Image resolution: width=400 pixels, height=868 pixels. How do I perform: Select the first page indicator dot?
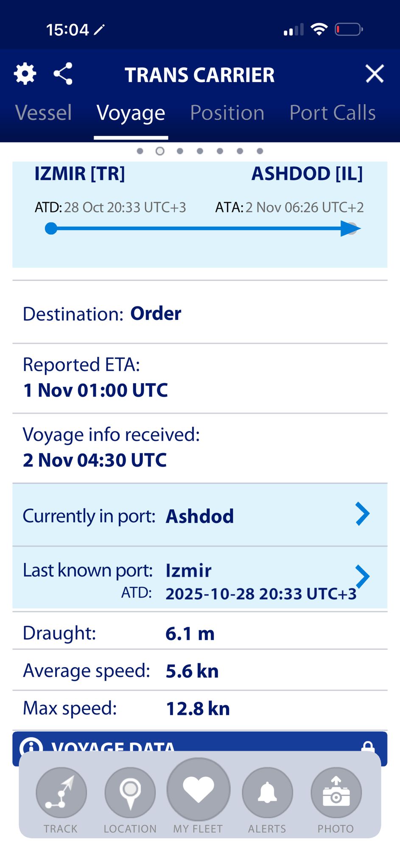140,151
